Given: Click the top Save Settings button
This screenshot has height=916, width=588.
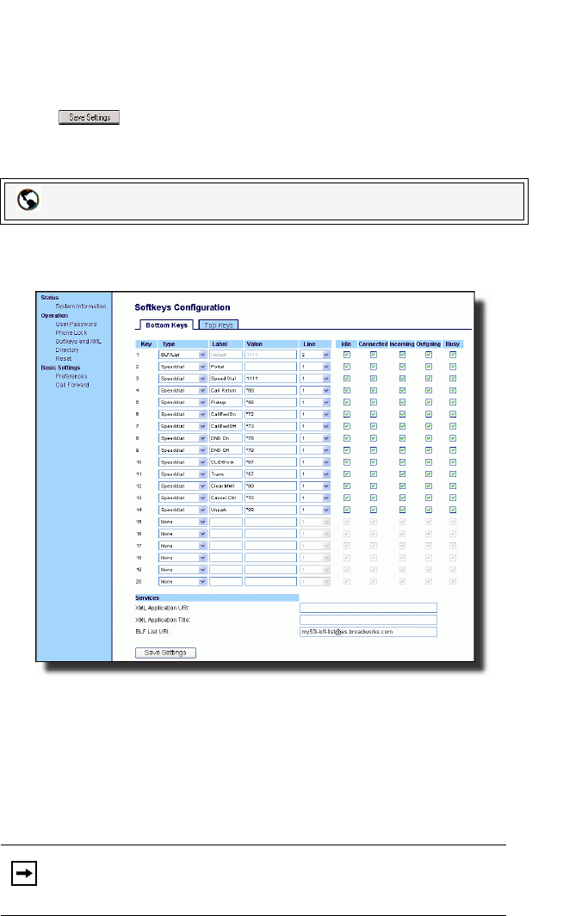Looking at the screenshot, I should 90,117.
